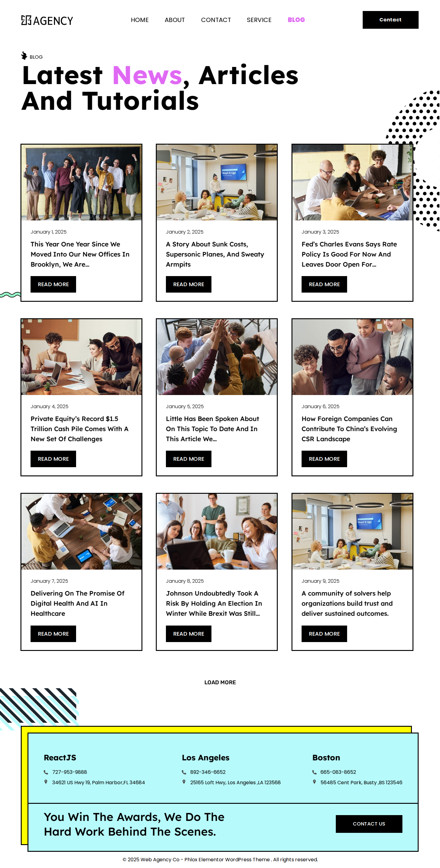Go to the SERVICE navigation page

[259, 20]
